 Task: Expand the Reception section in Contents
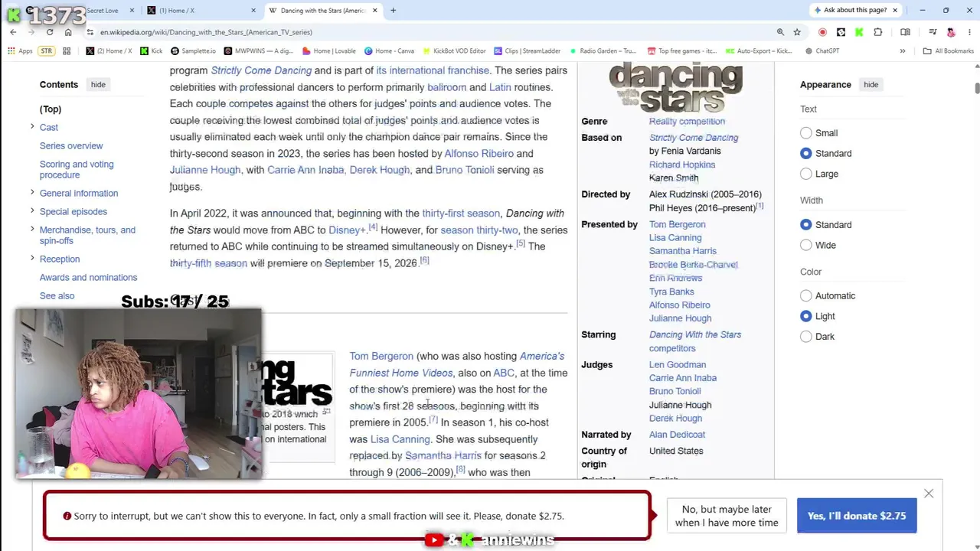pos(32,259)
